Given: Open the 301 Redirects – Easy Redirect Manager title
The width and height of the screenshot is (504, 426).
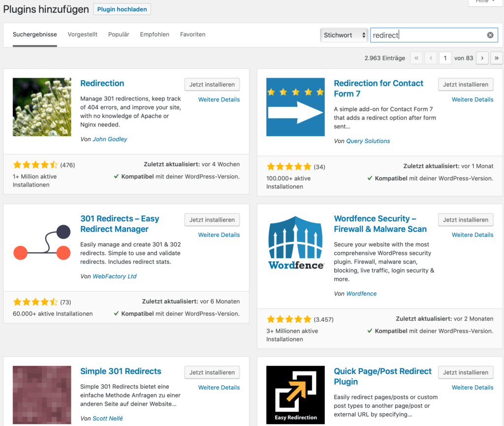Looking at the screenshot, I should 120,224.
